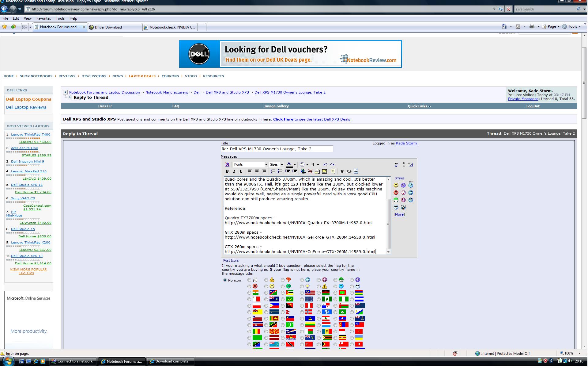Insert an unordered bullet list
This screenshot has height=368, width=588.
pyautogui.click(x=280, y=171)
